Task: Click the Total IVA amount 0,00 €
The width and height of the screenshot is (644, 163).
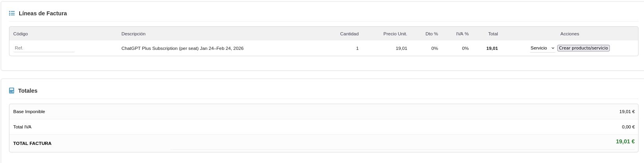Action: click(x=628, y=127)
